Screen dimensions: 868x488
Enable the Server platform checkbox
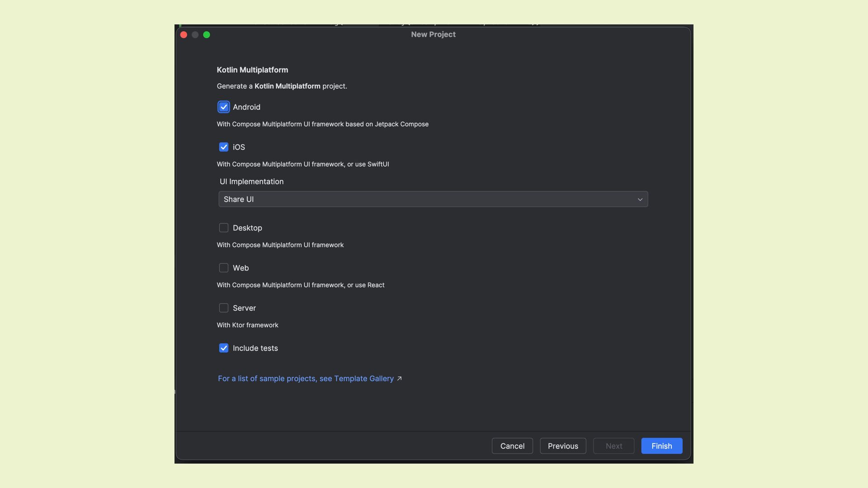pyautogui.click(x=223, y=308)
